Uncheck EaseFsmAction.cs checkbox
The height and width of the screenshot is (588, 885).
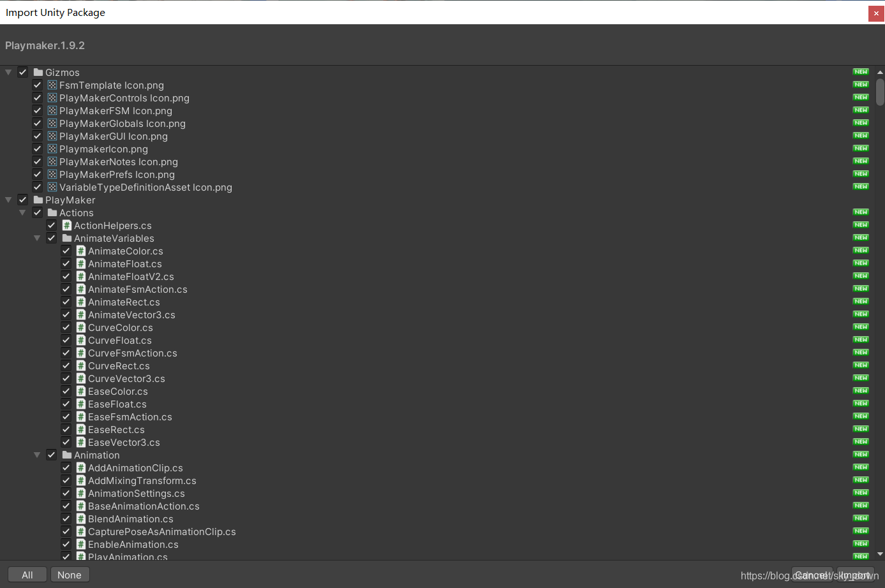coord(66,416)
